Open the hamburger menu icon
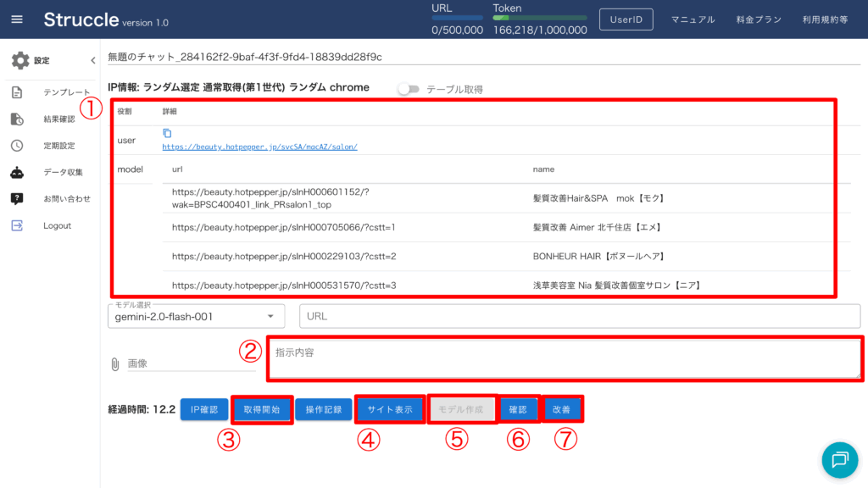 pos(17,19)
